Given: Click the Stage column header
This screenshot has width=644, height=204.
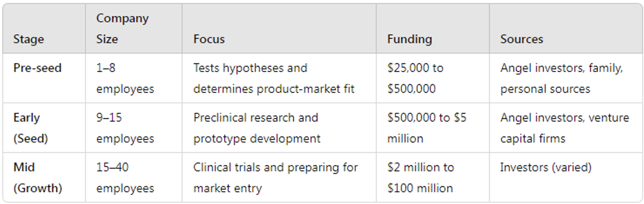Looking at the screenshot, I should [29, 39].
